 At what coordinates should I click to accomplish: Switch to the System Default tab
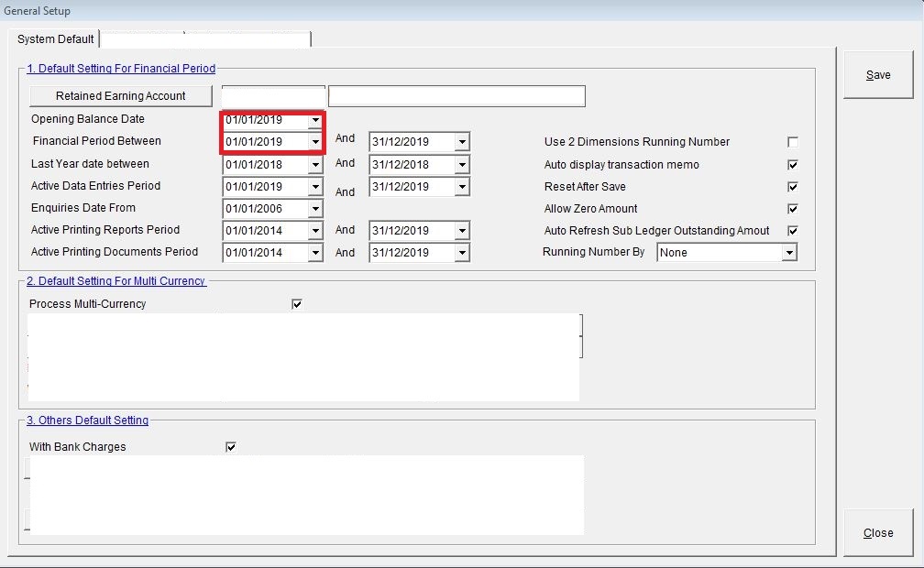coord(57,39)
